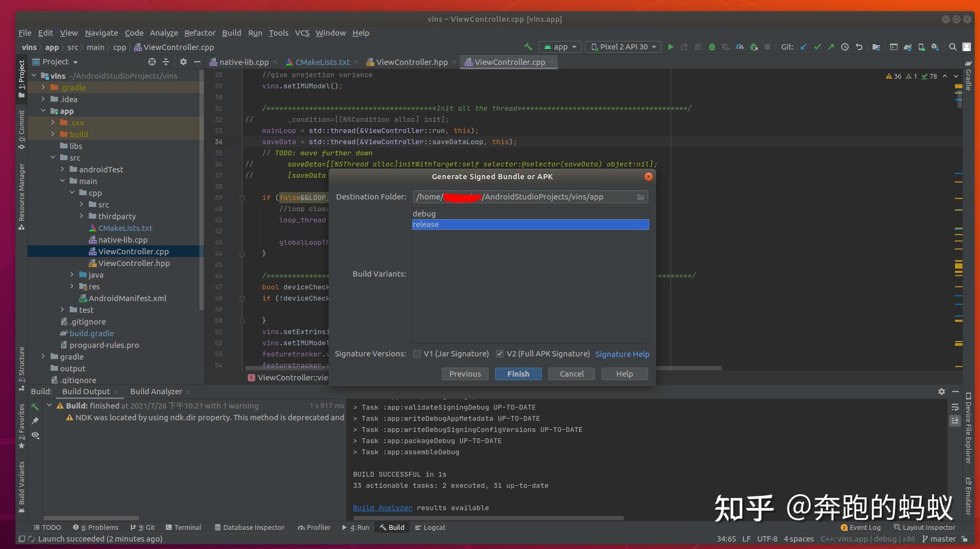The image size is (980, 549).
Task: Click the Make Project hammer icon
Action: click(528, 47)
